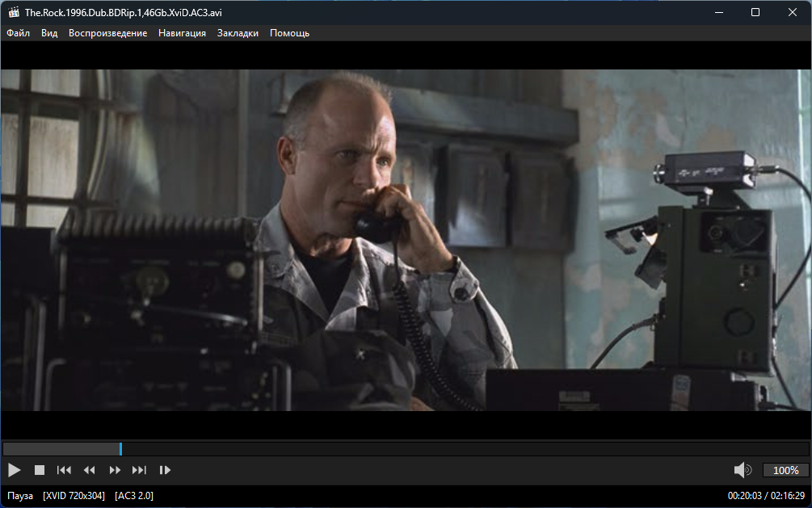Advance one frame with the frame-step icon
This screenshot has width=812, height=508.
click(165, 470)
